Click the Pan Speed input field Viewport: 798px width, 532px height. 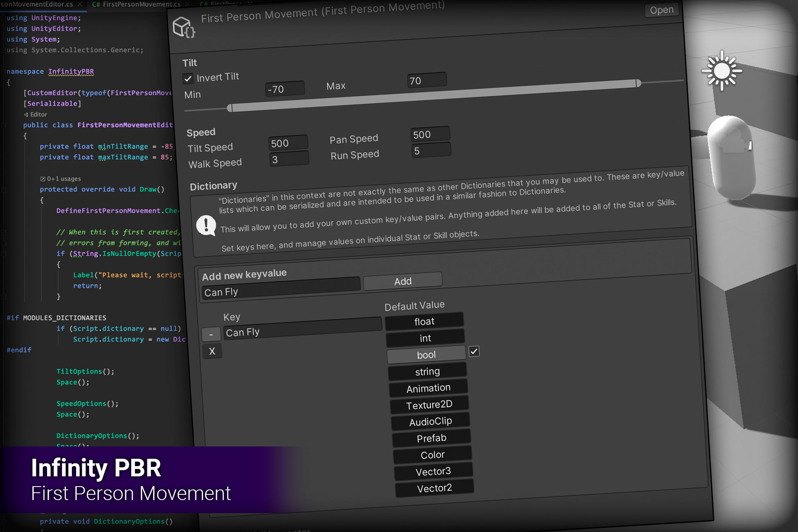pyautogui.click(x=430, y=134)
